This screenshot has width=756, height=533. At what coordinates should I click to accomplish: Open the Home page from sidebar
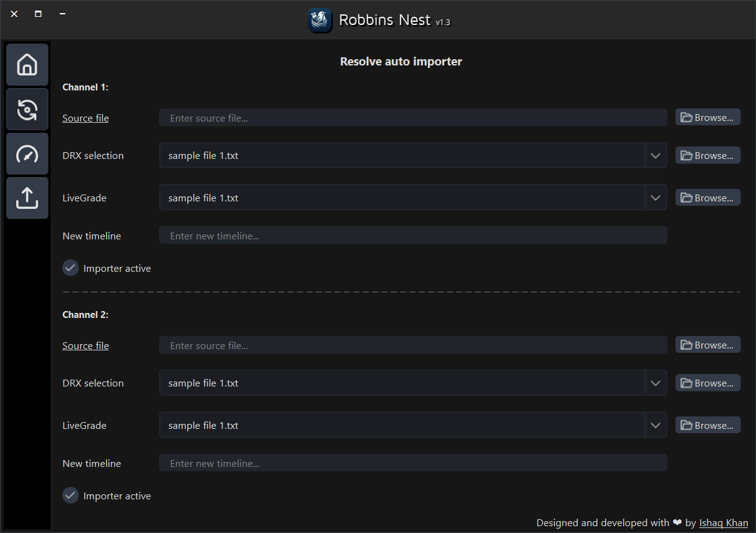tap(27, 65)
